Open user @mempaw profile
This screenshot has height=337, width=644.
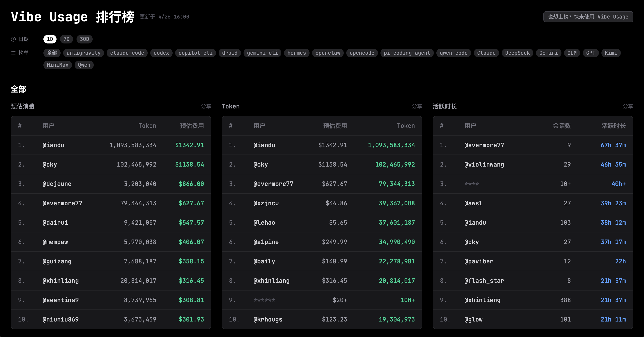[x=55, y=242]
